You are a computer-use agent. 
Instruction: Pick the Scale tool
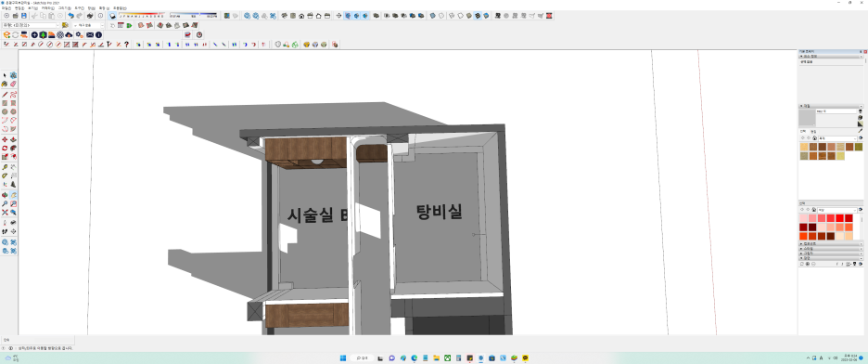click(5, 157)
